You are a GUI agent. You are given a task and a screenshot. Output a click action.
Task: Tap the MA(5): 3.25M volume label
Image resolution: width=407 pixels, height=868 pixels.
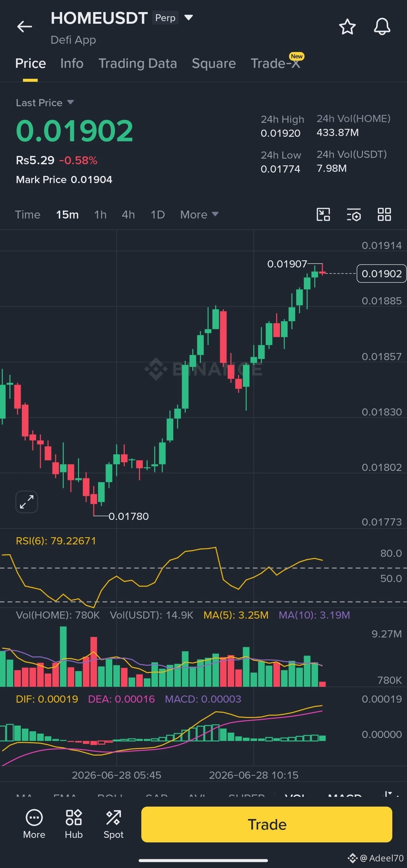236,615
